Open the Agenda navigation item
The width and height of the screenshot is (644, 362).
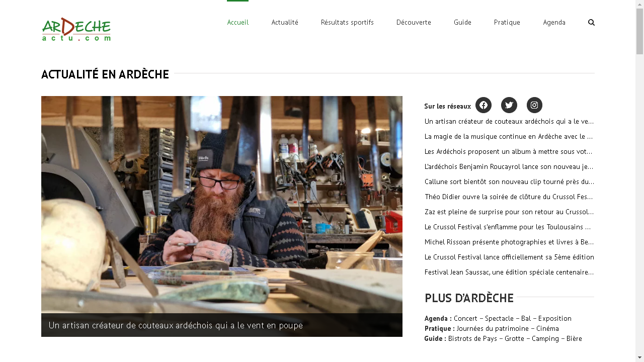(x=554, y=22)
